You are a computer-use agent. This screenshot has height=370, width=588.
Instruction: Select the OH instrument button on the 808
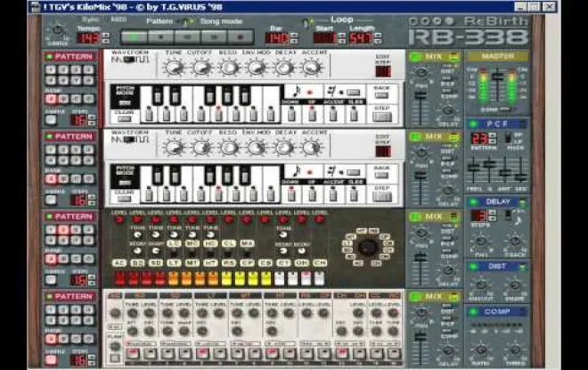click(x=302, y=263)
